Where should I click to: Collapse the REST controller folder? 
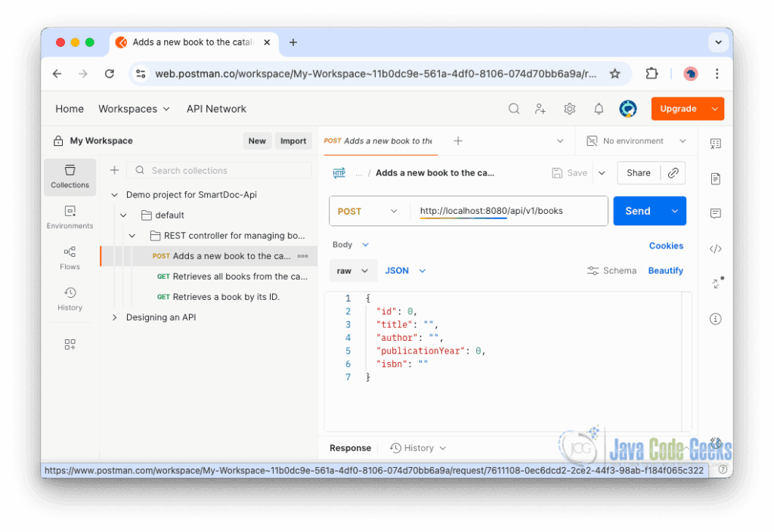(x=132, y=236)
